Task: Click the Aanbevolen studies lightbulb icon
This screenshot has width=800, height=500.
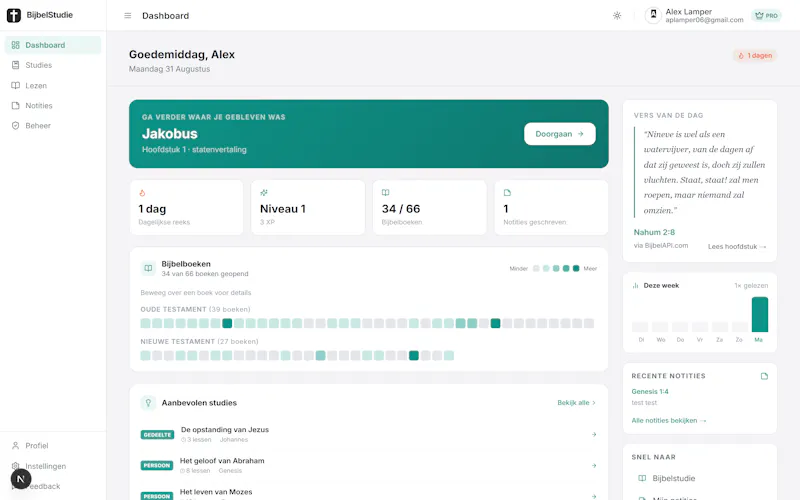Action: (x=148, y=403)
